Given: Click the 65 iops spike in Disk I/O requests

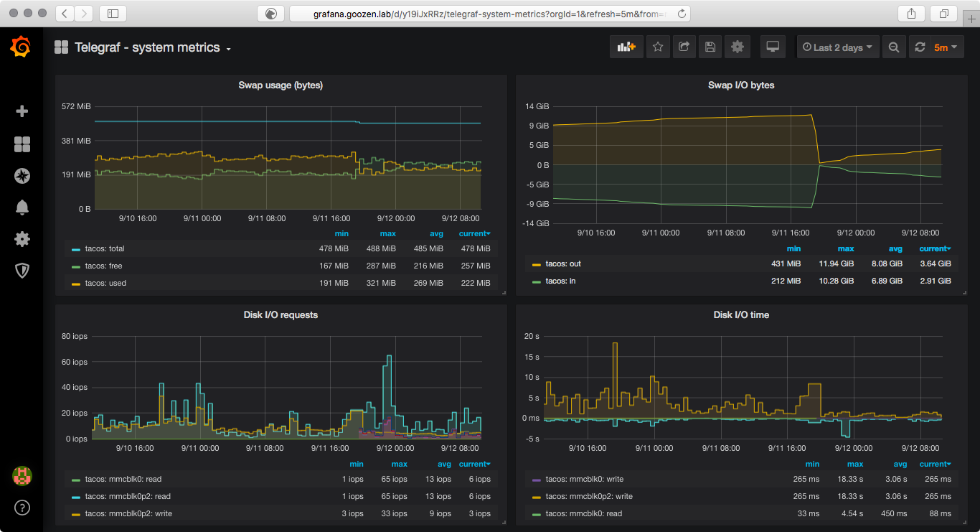Looking at the screenshot, I should tap(389, 356).
